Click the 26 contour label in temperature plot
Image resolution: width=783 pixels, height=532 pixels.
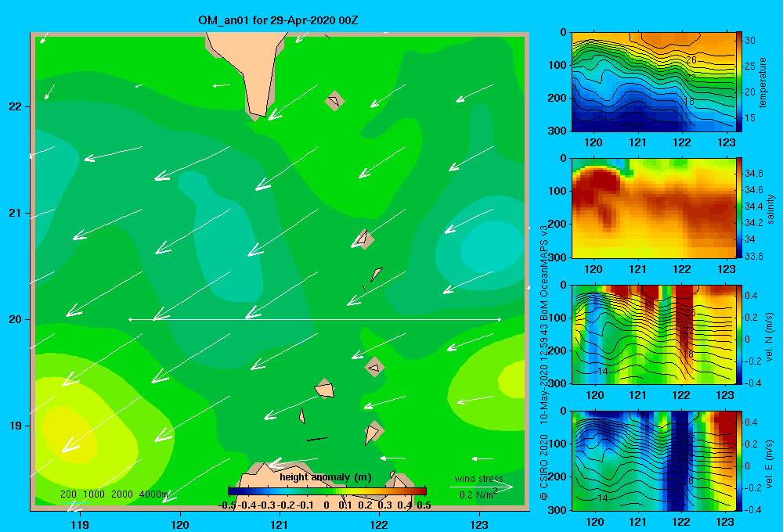coord(691,60)
